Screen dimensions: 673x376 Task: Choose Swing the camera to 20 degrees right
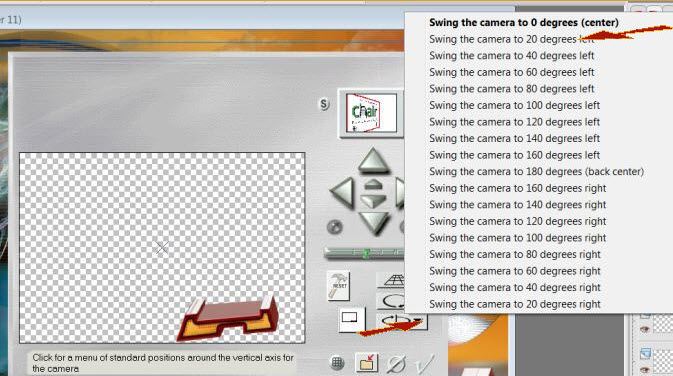click(x=515, y=304)
